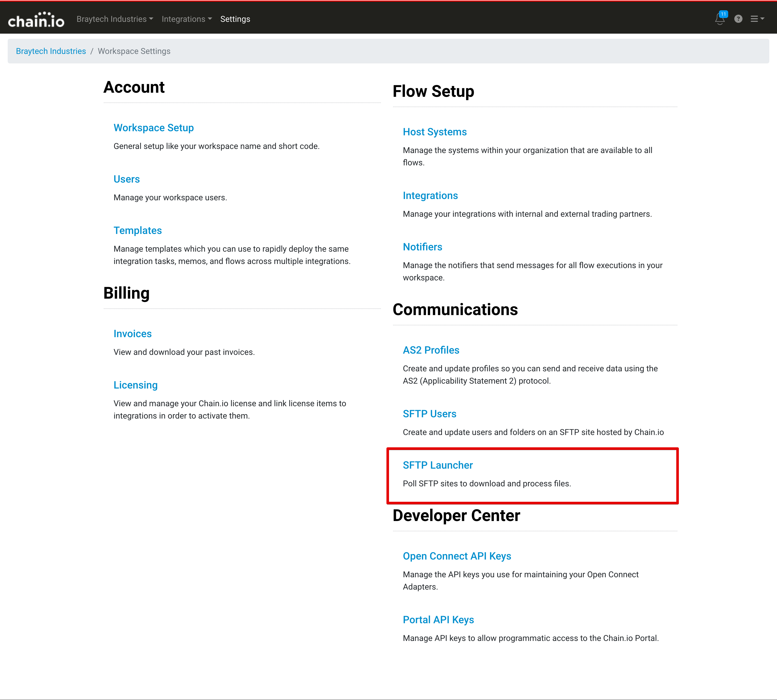The width and height of the screenshot is (777, 700).
Task: Click the Braytech Industries breadcrumb link
Action: tap(51, 51)
